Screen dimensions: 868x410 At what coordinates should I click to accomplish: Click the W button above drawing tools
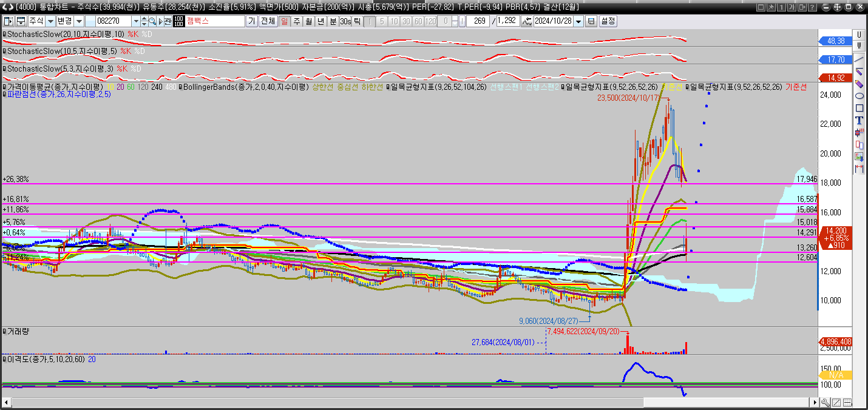[859, 45]
